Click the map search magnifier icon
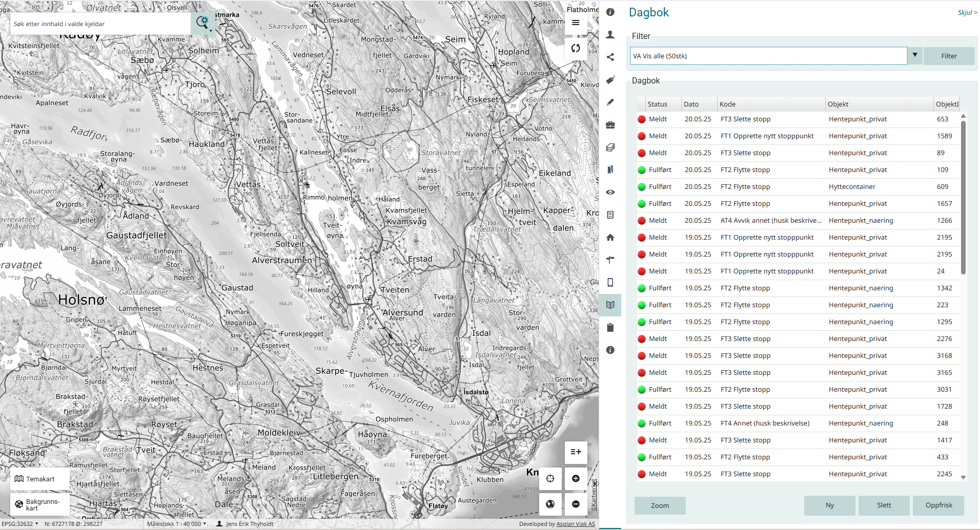The image size is (980, 530). tap(202, 23)
